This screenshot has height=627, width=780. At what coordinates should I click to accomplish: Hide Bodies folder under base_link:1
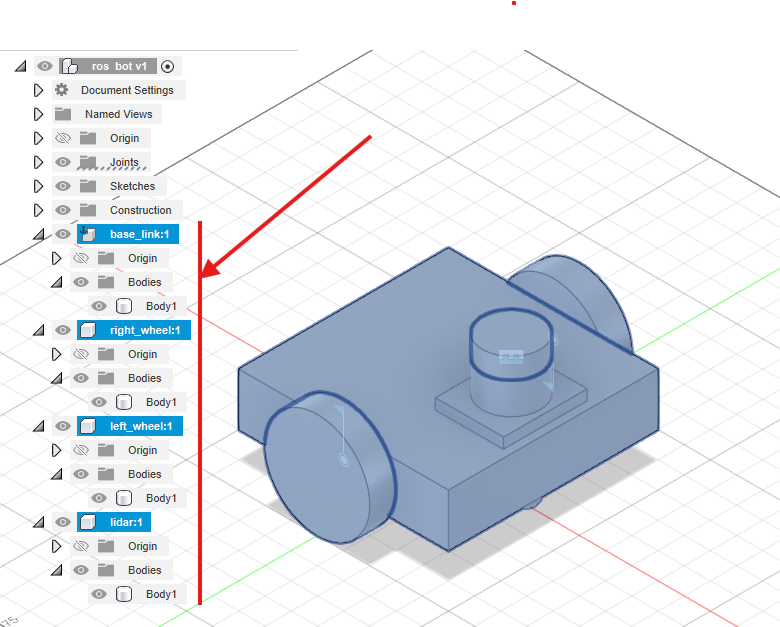(x=81, y=282)
